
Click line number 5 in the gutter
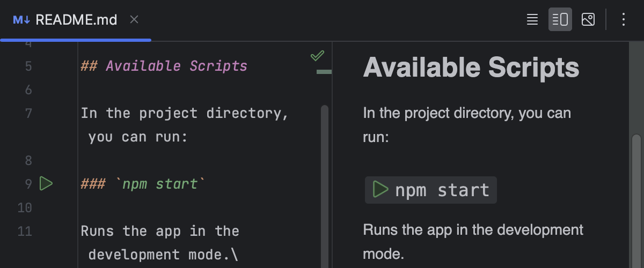point(28,66)
